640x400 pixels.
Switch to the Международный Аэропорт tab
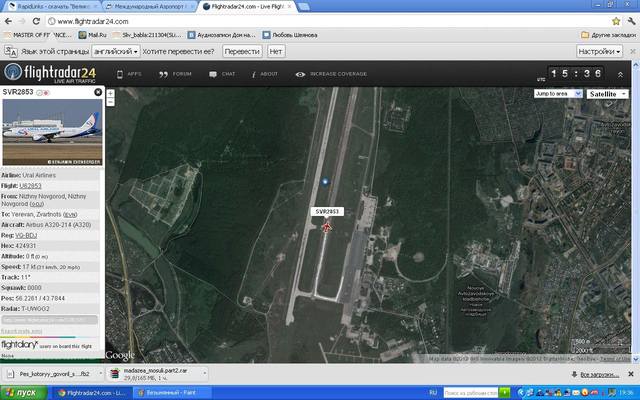[150, 7]
